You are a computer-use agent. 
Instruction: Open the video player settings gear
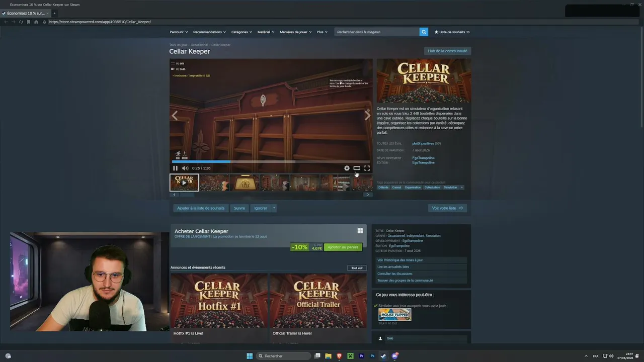347,168
